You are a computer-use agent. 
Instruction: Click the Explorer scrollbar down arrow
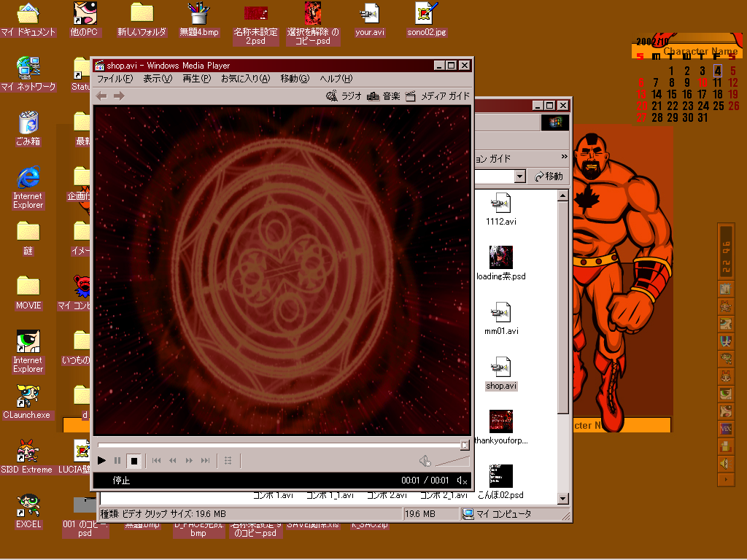(x=562, y=499)
